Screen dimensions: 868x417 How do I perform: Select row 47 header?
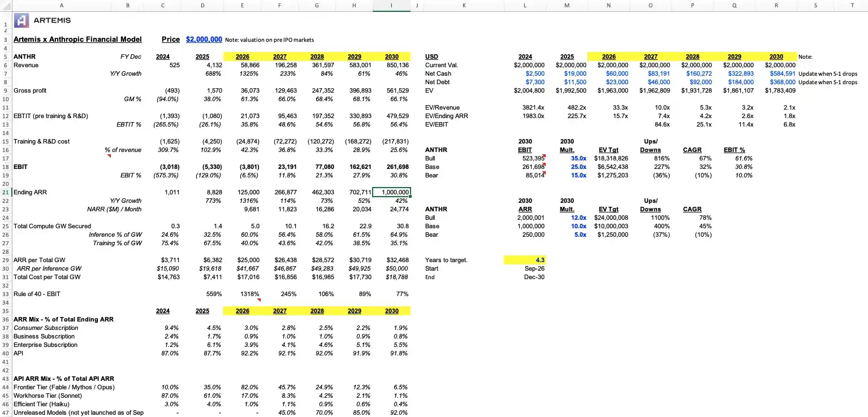[x=5, y=412]
